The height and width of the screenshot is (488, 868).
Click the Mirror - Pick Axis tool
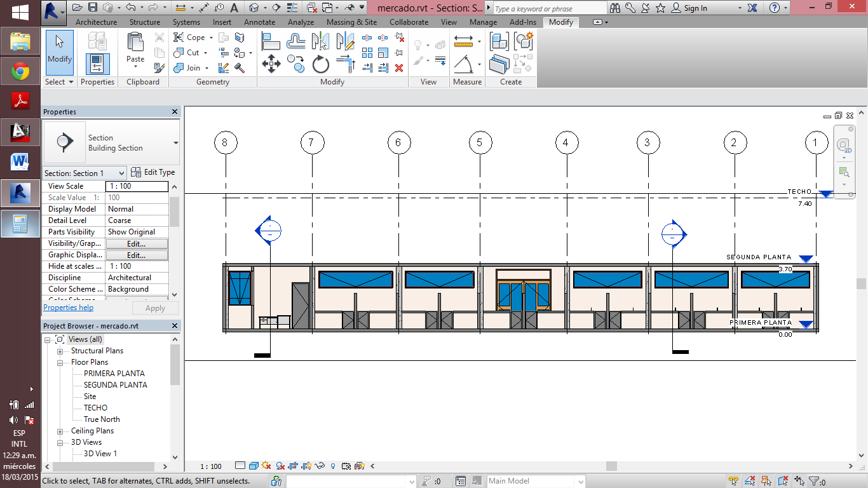(x=321, y=42)
